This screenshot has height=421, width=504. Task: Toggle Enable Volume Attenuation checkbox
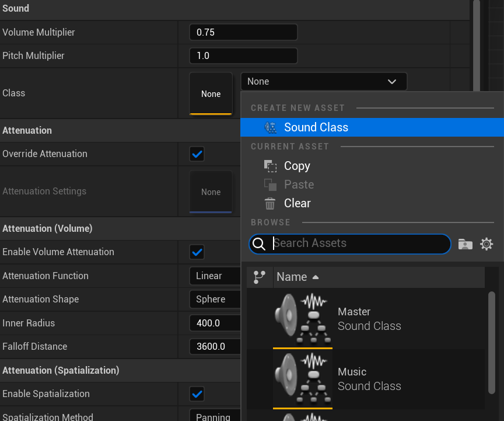pos(197,252)
